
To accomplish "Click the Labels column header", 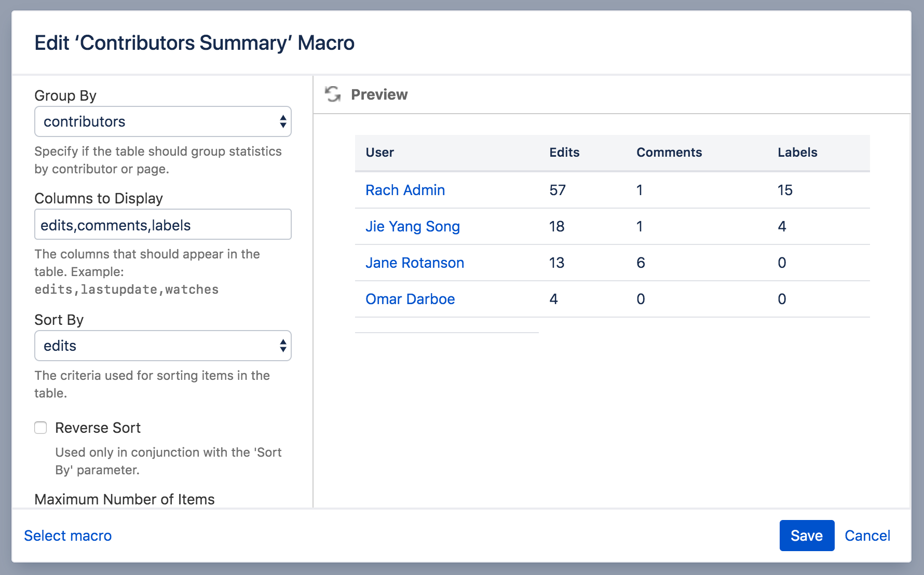I will (x=797, y=153).
